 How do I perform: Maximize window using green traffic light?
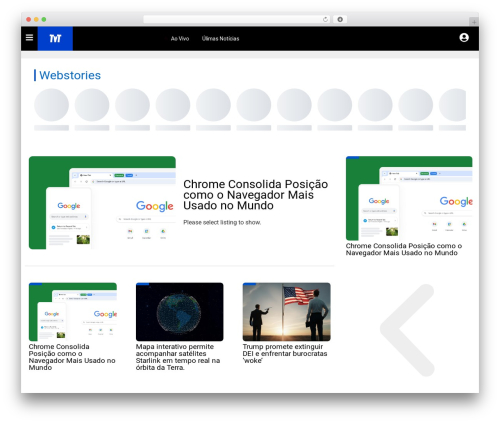(x=44, y=19)
